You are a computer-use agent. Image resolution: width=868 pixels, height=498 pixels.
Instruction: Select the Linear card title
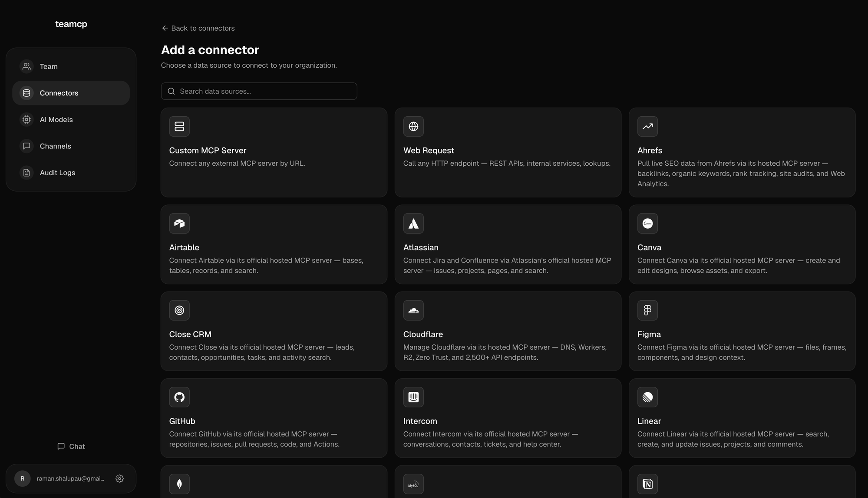coord(649,421)
